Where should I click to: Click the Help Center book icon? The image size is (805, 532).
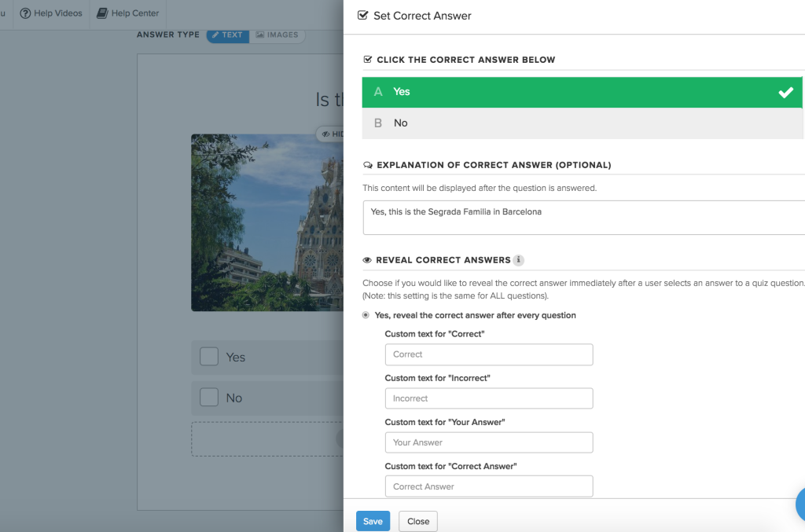pos(102,13)
